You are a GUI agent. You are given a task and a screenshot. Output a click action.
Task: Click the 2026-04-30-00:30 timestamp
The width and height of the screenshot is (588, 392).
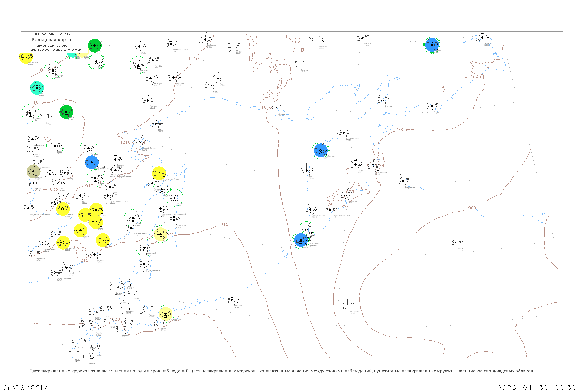click(536, 387)
